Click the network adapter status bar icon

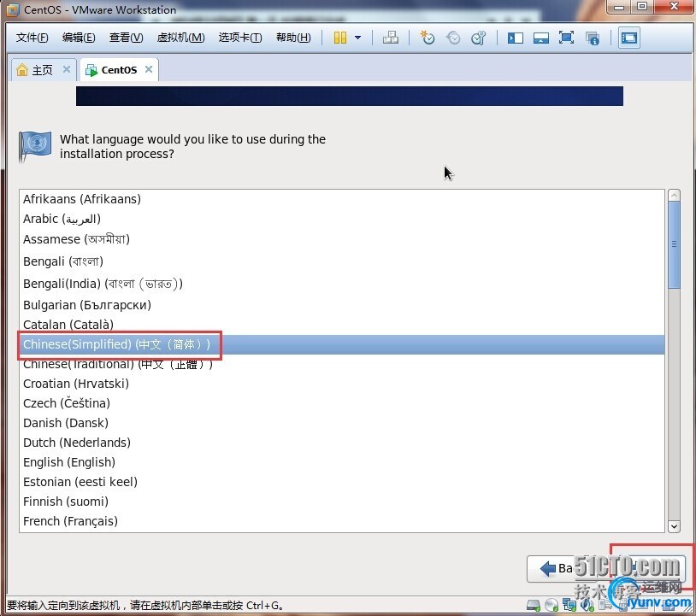pyautogui.click(x=569, y=605)
